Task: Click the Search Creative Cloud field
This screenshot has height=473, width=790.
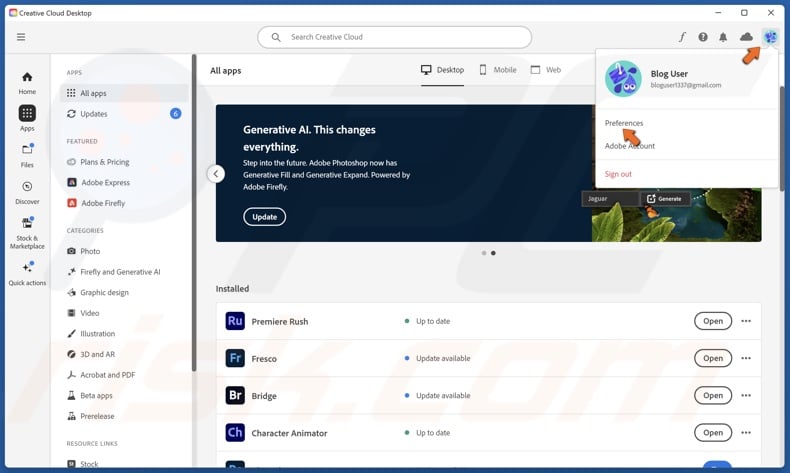Action: [x=394, y=37]
